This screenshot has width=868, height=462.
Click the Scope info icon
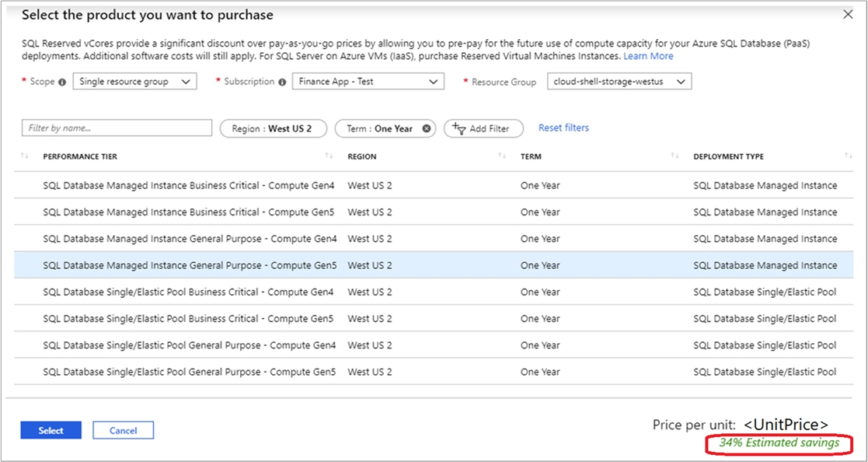coord(62,82)
